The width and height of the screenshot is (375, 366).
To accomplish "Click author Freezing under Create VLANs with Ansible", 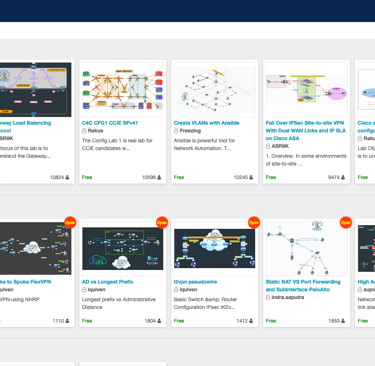I will coord(190,131).
